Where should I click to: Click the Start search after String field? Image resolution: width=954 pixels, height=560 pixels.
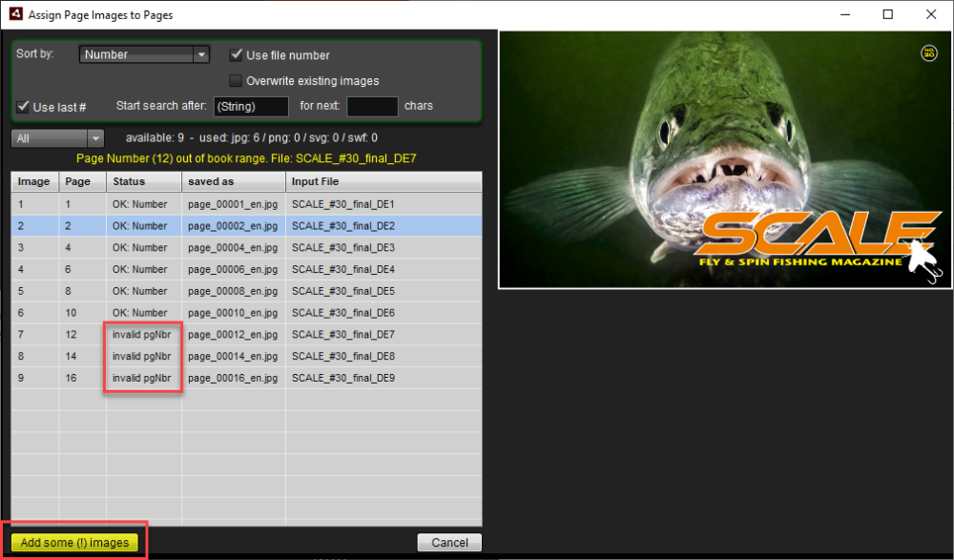pyautogui.click(x=251, y=106)
